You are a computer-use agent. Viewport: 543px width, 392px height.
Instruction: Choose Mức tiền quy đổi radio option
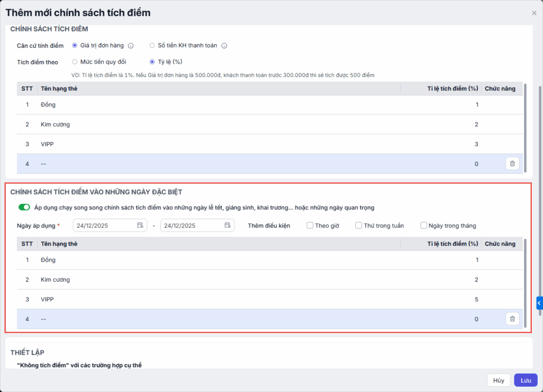pyautogui.click(x=75, y=62)
